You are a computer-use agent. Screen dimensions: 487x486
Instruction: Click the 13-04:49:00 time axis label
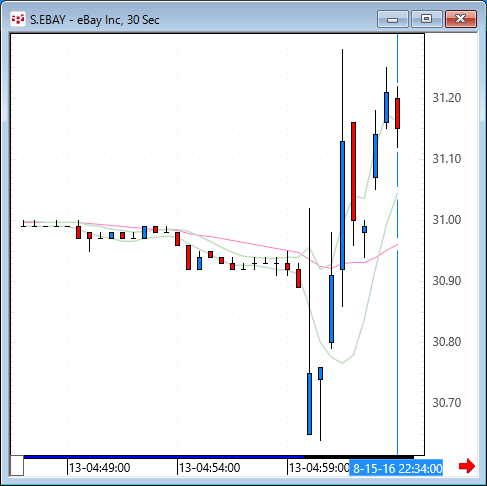[x=100, y=468]
